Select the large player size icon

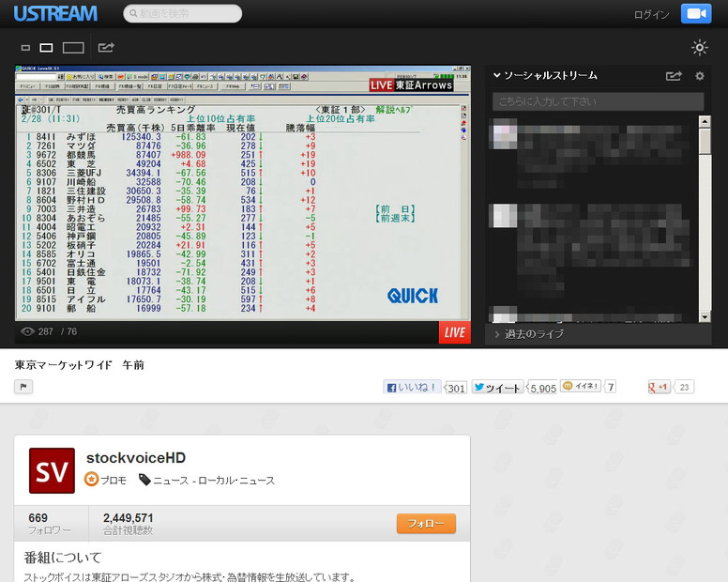73,47
